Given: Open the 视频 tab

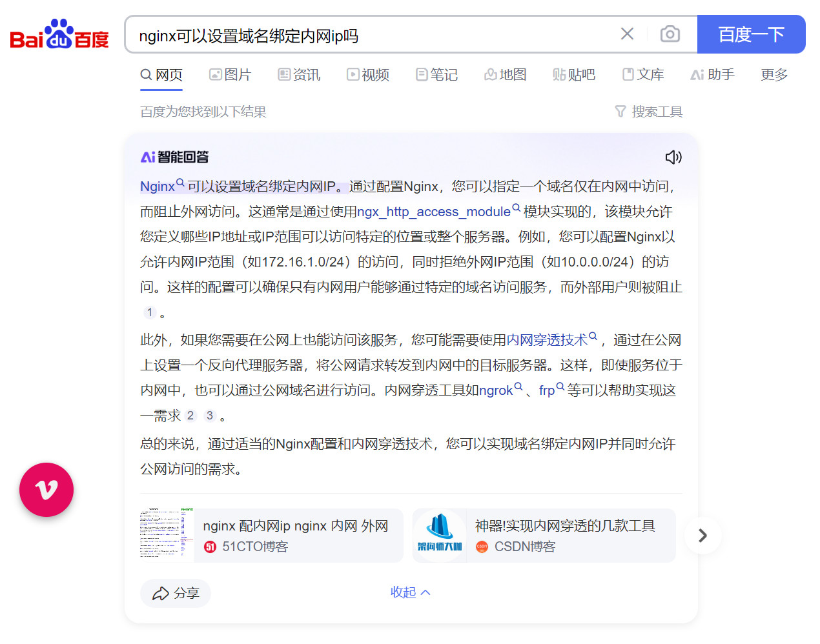Looking at the screenshot, I should click(368, 75).
